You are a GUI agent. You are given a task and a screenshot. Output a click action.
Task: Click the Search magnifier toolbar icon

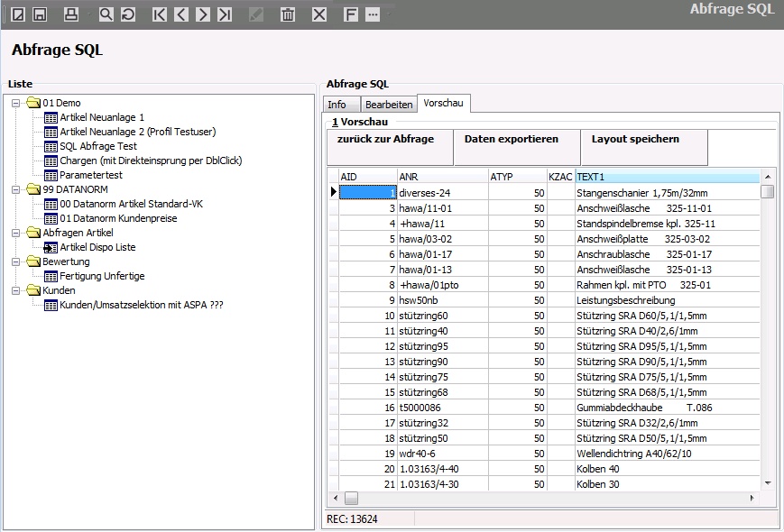point(106,14)
